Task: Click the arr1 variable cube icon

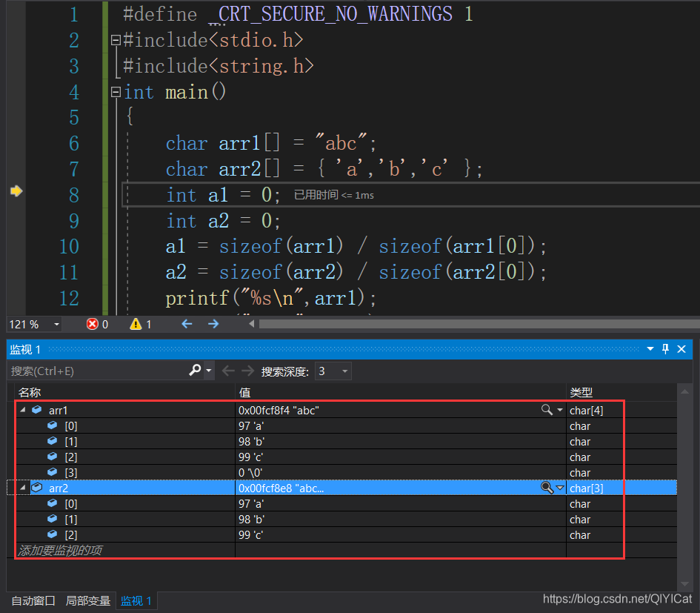Action: click(37, 410)
